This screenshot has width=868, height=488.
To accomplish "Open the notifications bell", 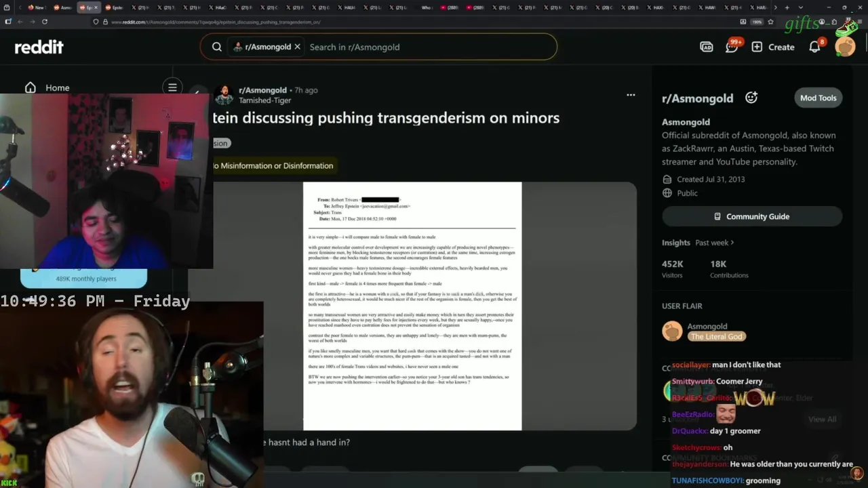I will (815, 47).
